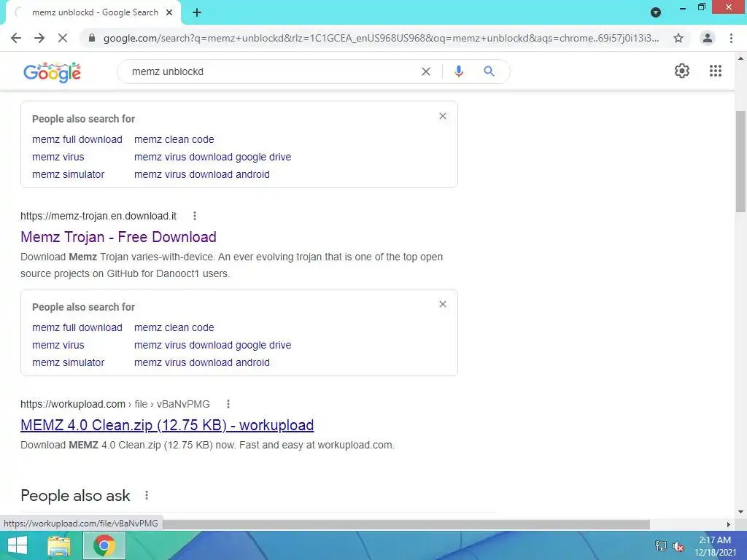Open Memz Trojan - Free Download result

[x=118, y=237]
